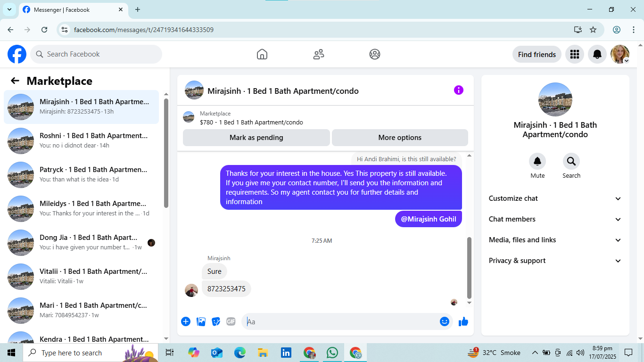Open Outlook from the taskbar
The width and height of the screenshot is (644, 362).
(x=217, y=353)
